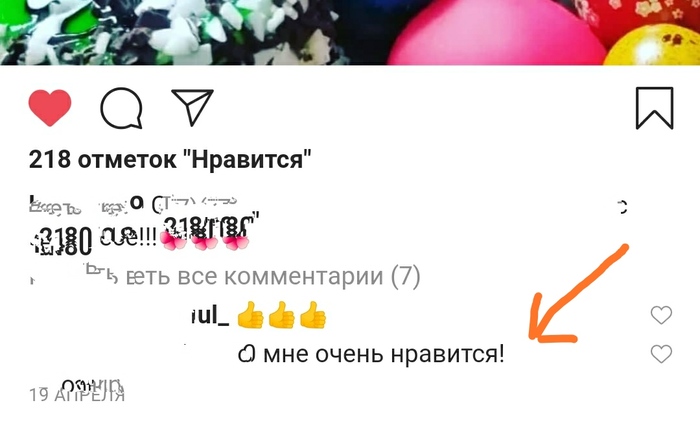Image resolution: width=700 pixels, height=427 pixels.
Task: Open profile of commenter ending in "ul_"
Action: tap(210, 316)
